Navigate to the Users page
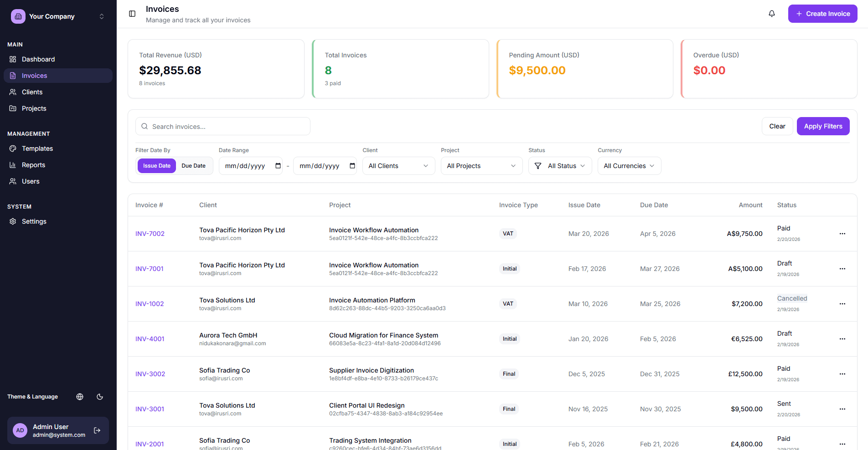Image resolution: width=868 pixels, height=450 pixels. click(30, 181)
